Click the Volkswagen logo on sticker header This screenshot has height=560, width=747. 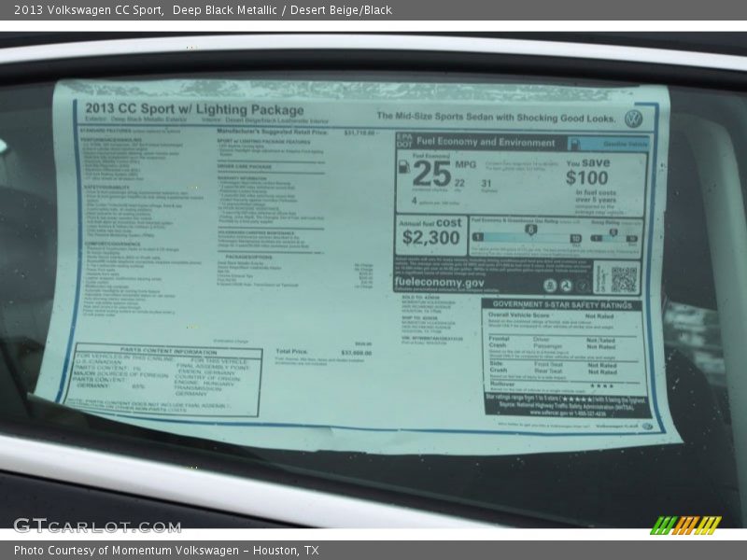tap(634, 118)
